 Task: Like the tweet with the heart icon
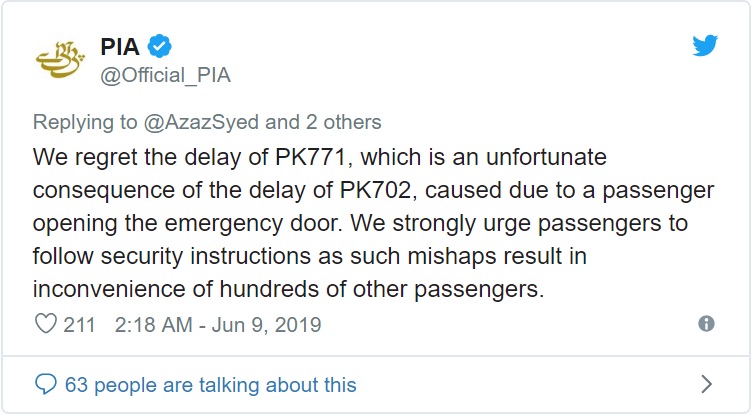45,325
